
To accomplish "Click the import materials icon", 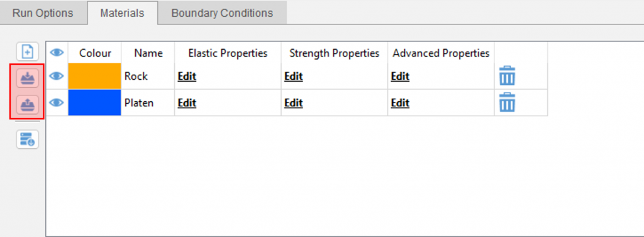I will (x=28, y=78).
